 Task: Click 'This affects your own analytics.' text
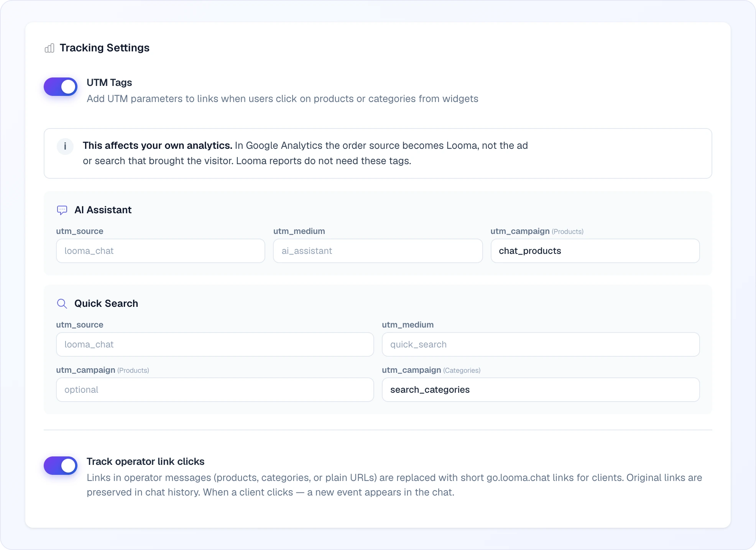coord(158,145)
